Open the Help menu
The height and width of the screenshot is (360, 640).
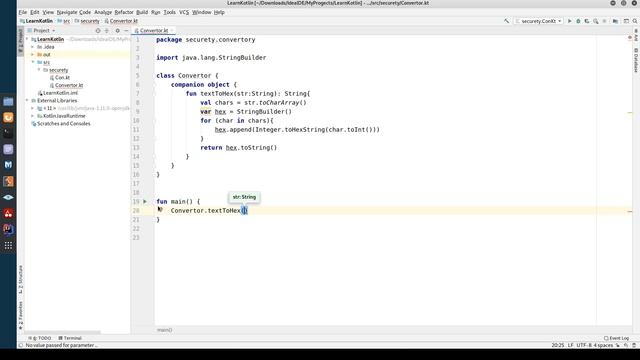point(219,12)
